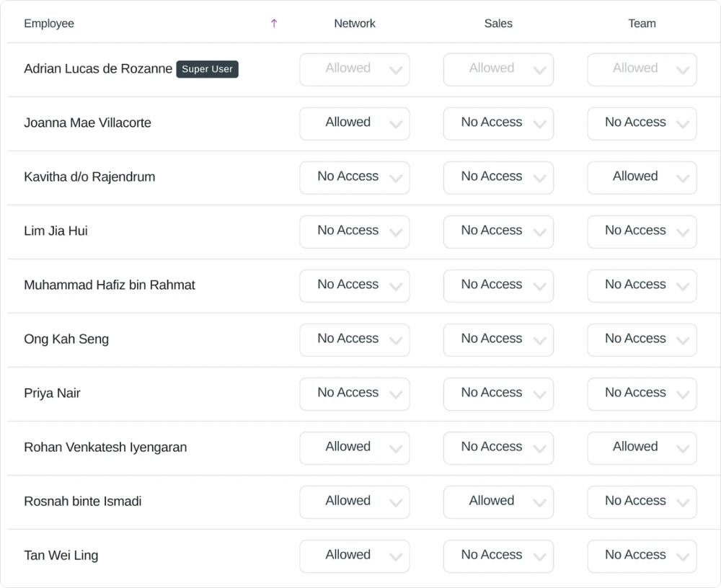Expand Priya Nair's Network dropdown
This screenshot has width=721, height=588.
click(x=355, y=394)
